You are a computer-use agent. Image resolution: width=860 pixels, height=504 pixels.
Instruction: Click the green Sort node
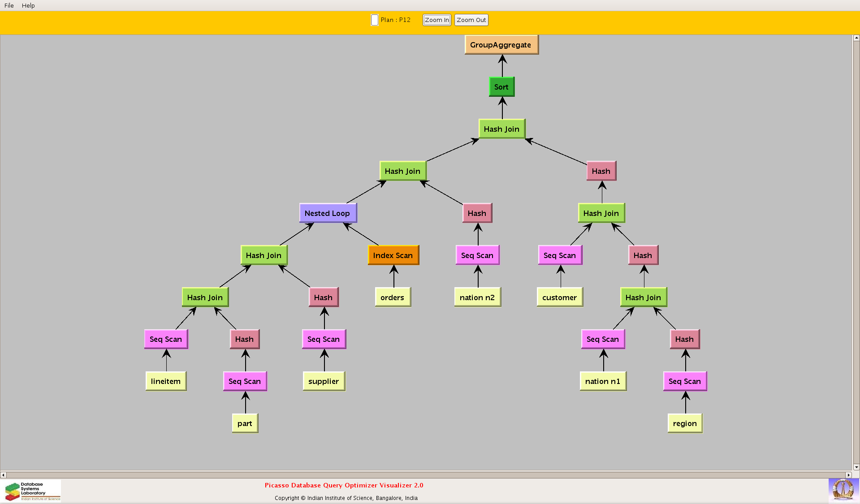tap(501, 87)
